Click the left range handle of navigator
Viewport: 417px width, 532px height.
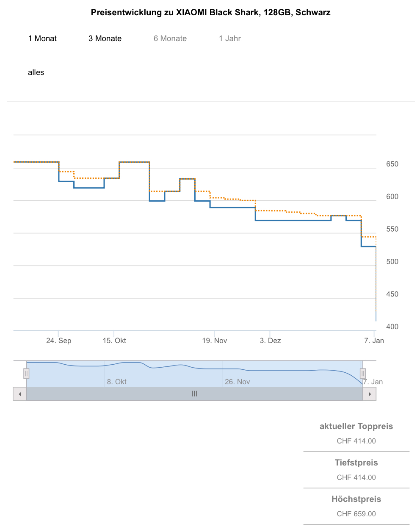pos(26,374)
